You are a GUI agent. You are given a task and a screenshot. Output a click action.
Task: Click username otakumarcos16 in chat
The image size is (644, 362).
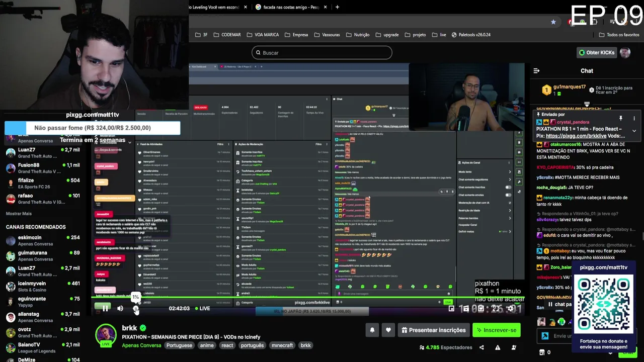(565, 144)
